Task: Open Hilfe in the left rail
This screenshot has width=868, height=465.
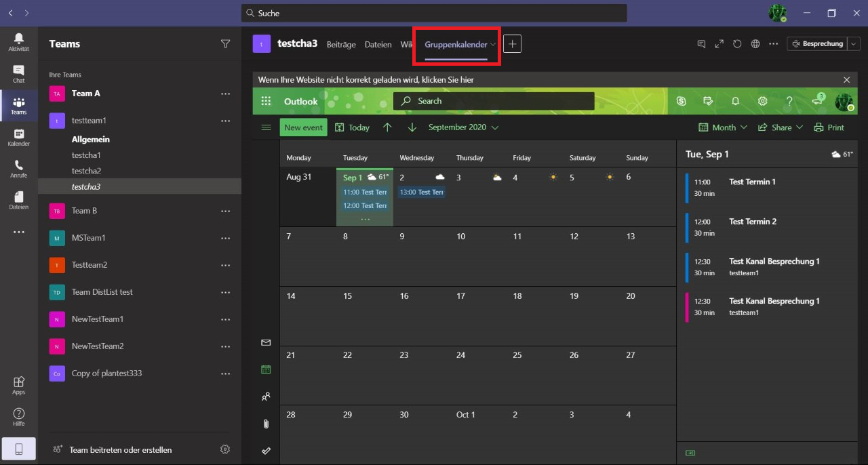Action: (18, 417)
